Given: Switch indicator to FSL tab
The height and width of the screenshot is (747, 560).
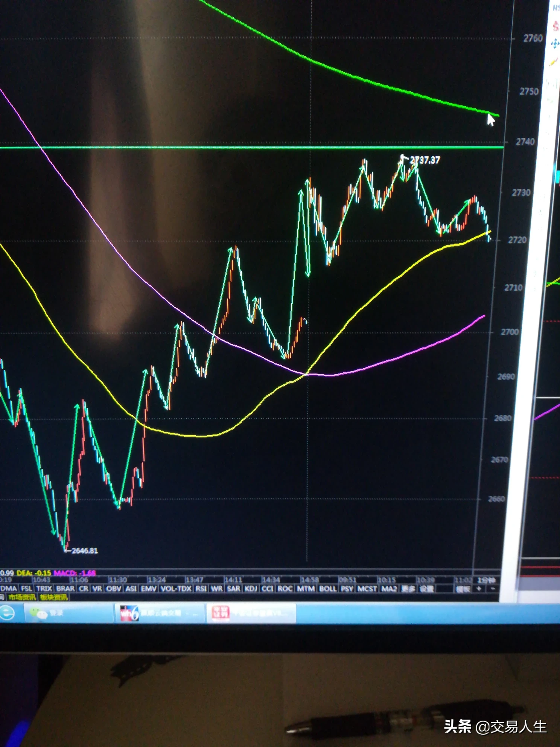Looking at the screenshot, I should tap(26, 588).
